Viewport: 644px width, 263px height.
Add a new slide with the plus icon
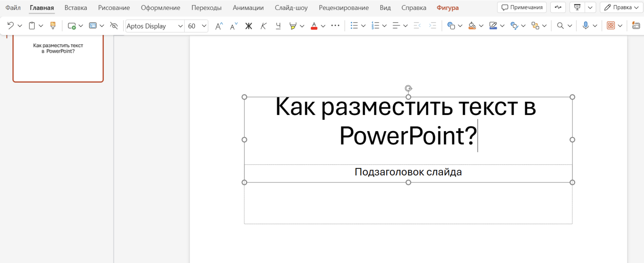[x=72, y=26]
